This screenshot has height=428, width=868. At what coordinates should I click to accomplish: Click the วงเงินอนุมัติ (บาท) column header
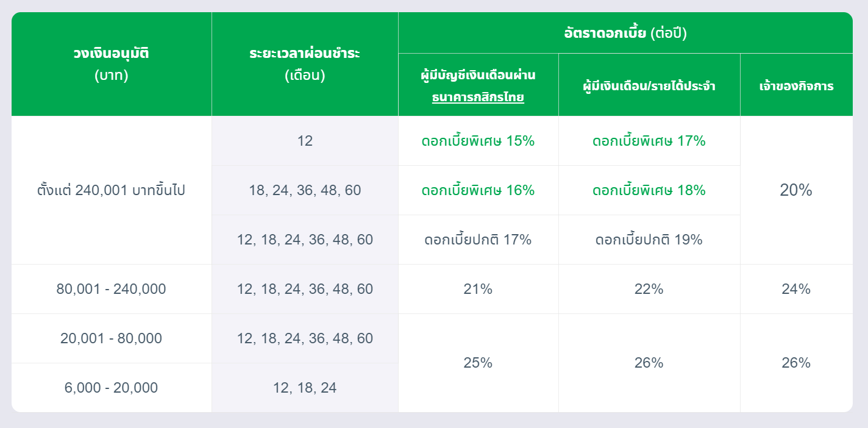tap(112, 64)
